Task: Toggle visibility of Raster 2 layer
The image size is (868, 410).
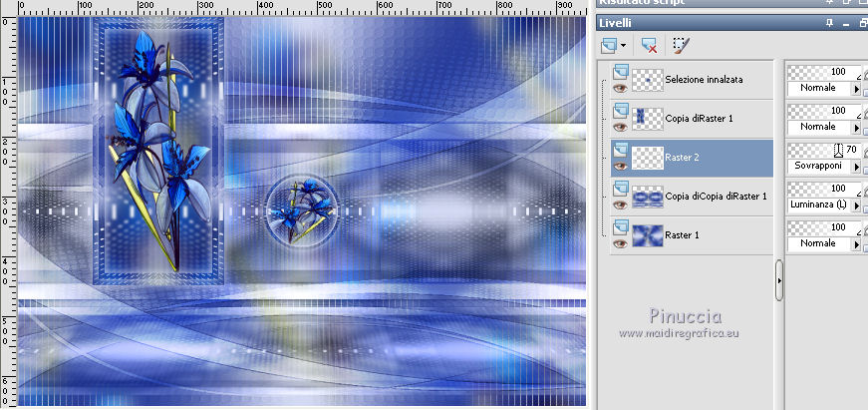Action: (x=621, y=166)
